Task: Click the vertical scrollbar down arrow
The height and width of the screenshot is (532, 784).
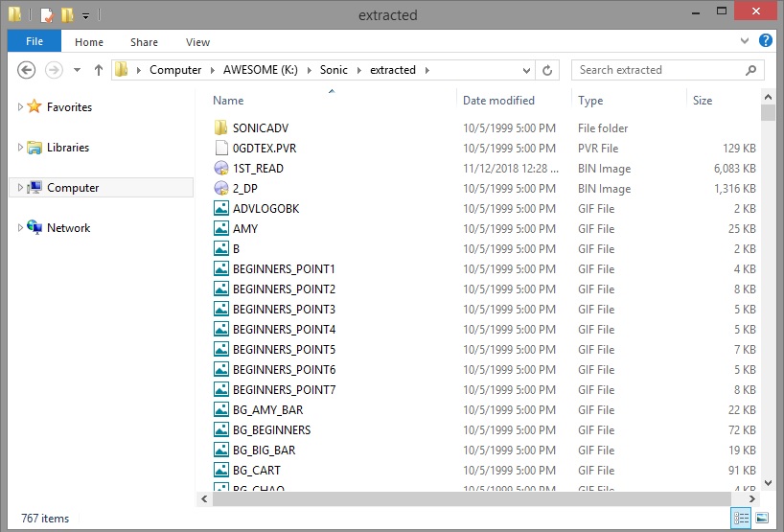Action: click(768, 482)
